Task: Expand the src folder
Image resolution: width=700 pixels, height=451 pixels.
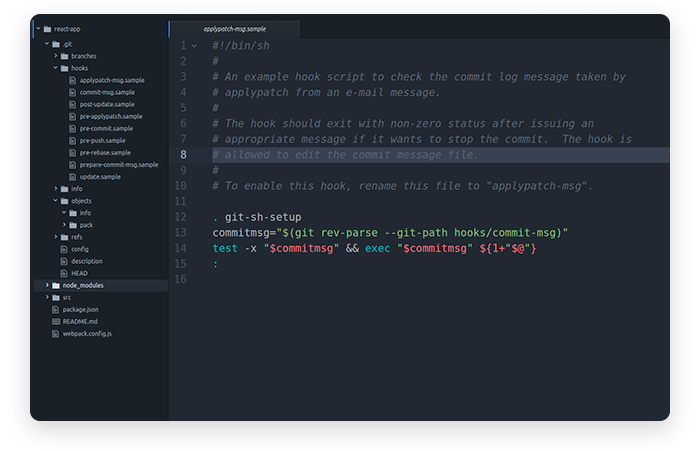Action: pos(46,297)
